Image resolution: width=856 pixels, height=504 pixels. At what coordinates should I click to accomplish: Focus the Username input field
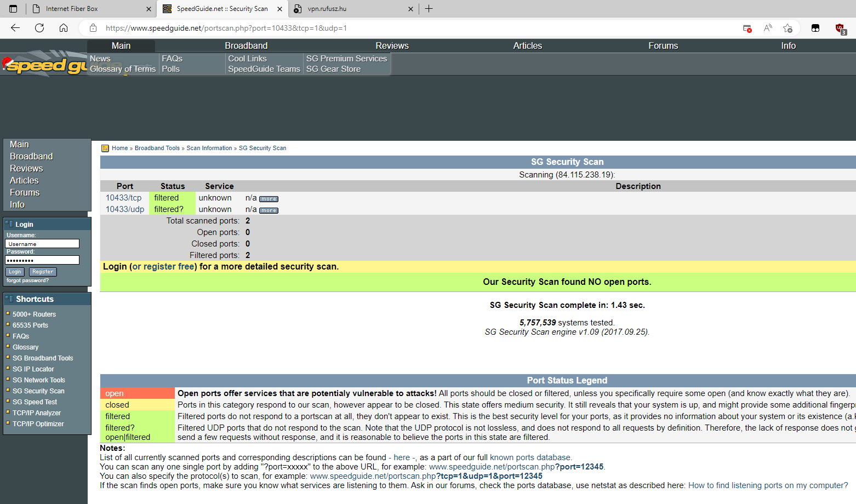42,244
